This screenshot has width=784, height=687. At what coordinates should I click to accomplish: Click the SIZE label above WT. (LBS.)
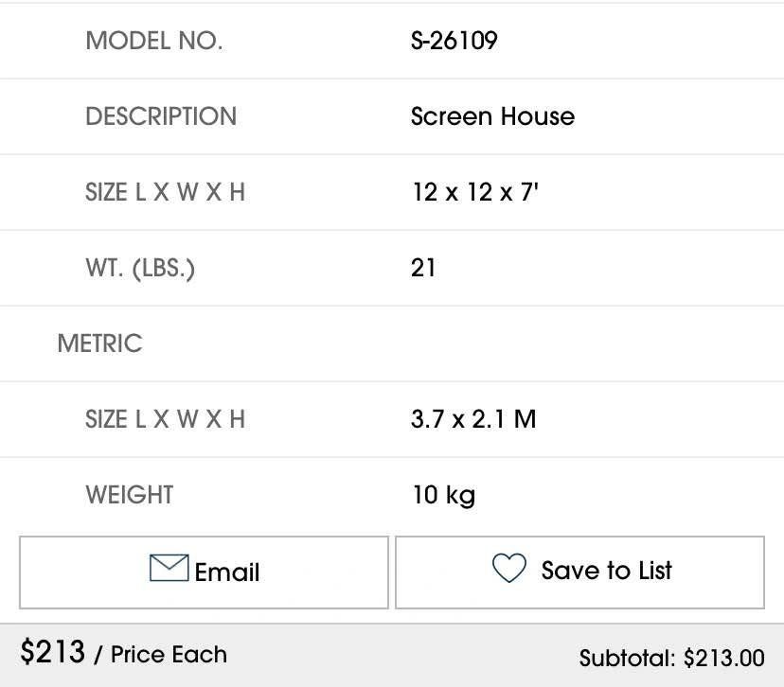[x=165, y=192]
